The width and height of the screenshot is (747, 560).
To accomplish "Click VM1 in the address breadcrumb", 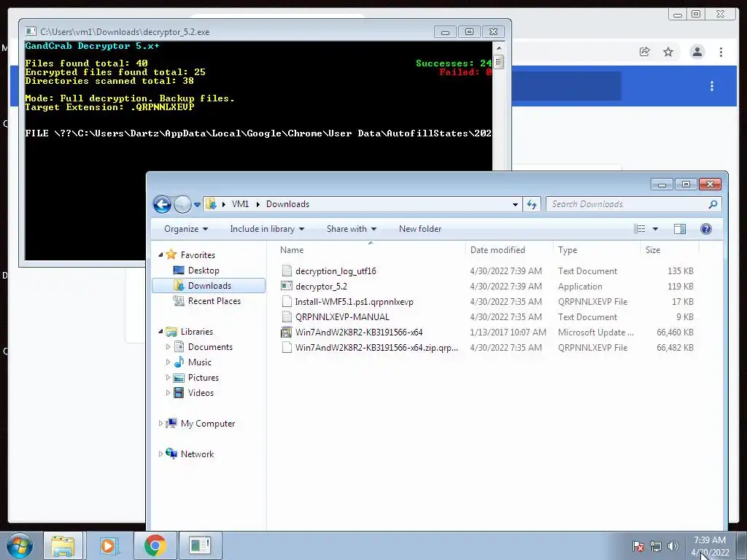I will click(240, 204).
